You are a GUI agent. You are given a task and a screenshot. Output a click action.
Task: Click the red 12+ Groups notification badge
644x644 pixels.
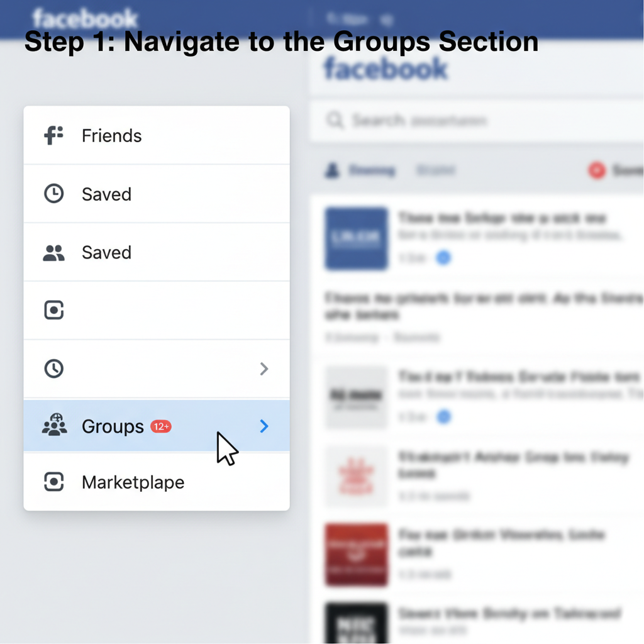coord(161,427)
